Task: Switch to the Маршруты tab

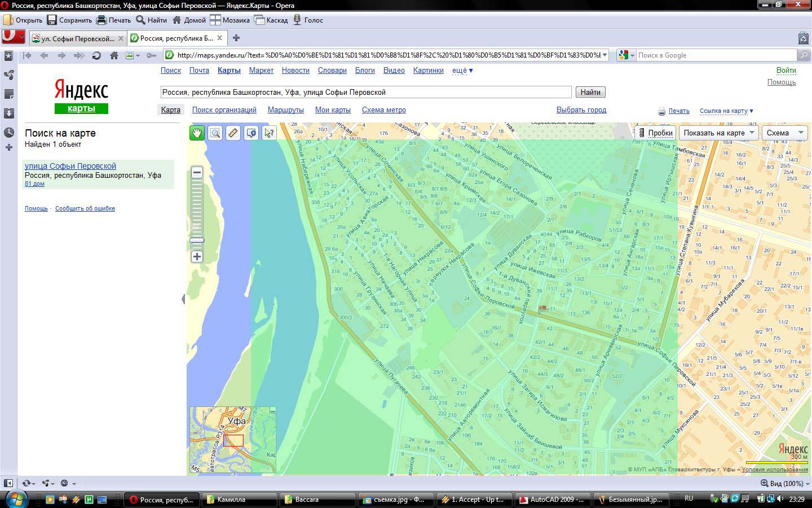Action: (285, 110)
